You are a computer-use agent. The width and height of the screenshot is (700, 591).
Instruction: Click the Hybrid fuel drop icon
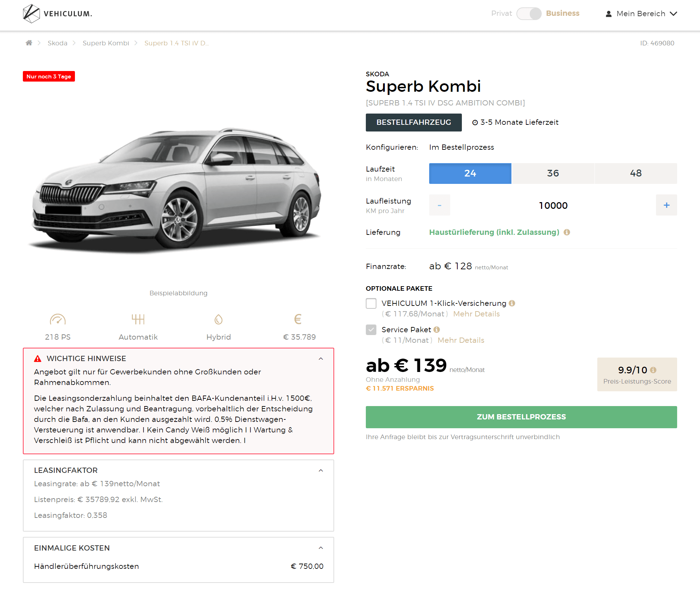pos(218,319)
